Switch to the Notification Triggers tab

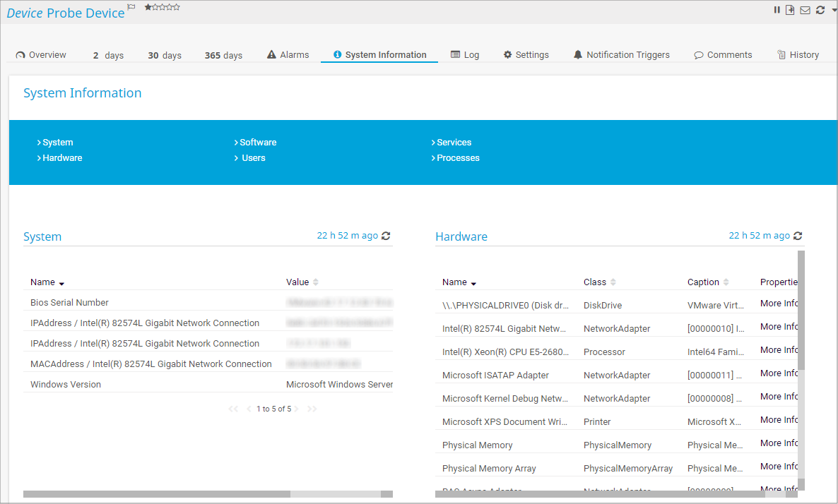pyautogui.click(x=621, y=54)
